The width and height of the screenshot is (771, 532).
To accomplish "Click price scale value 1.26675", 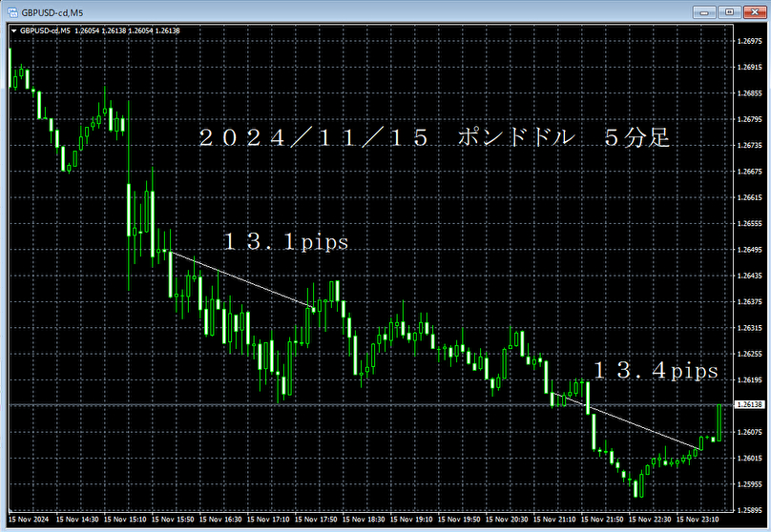I will click(x=750, y=172).
